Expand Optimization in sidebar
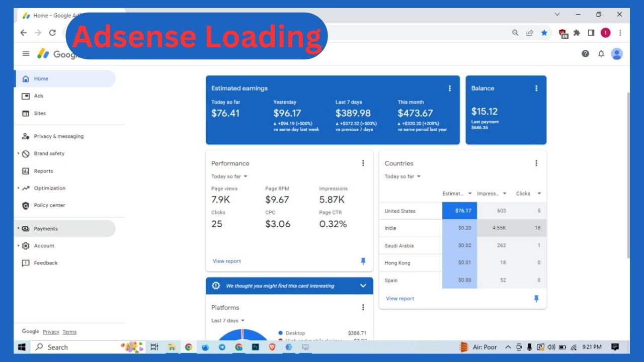The width and height of the screenshot is (644, 362). point(19,188)
